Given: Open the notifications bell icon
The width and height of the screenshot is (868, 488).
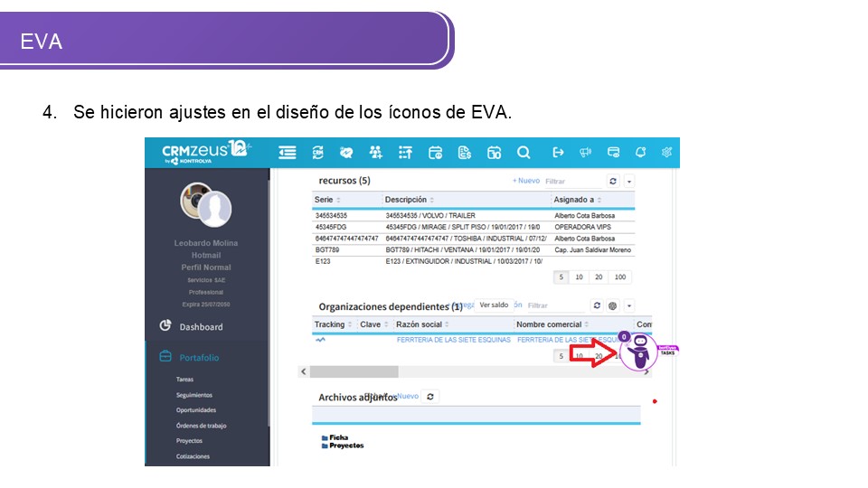Looking at the screenshot, I should 640,152.
